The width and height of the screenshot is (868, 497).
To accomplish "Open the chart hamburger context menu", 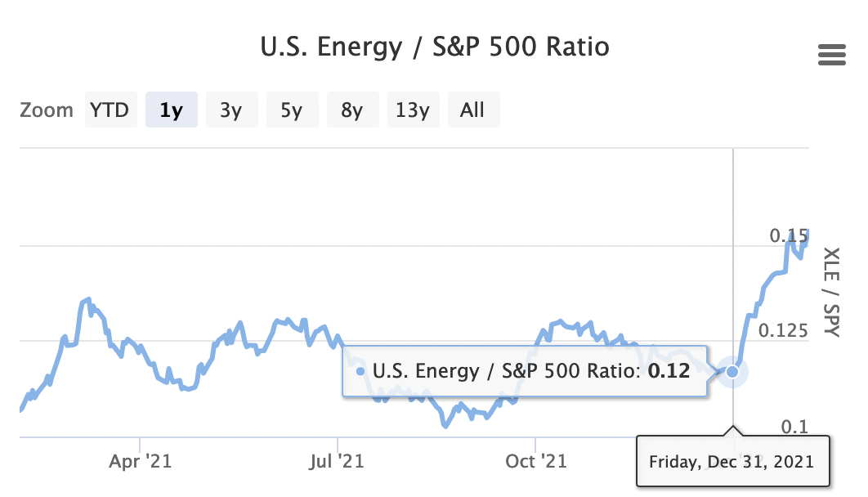I will pyautogui.click(x=831, y=55).
